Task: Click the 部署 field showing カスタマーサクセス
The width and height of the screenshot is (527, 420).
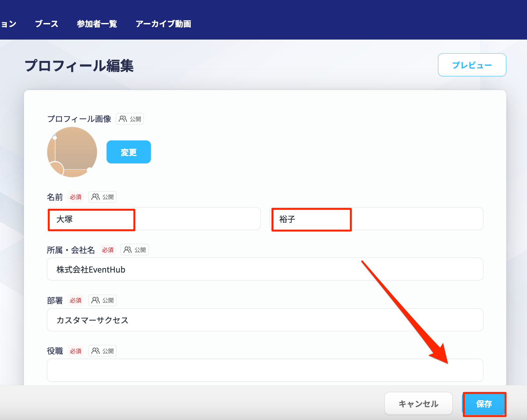Action: (265, 320)
